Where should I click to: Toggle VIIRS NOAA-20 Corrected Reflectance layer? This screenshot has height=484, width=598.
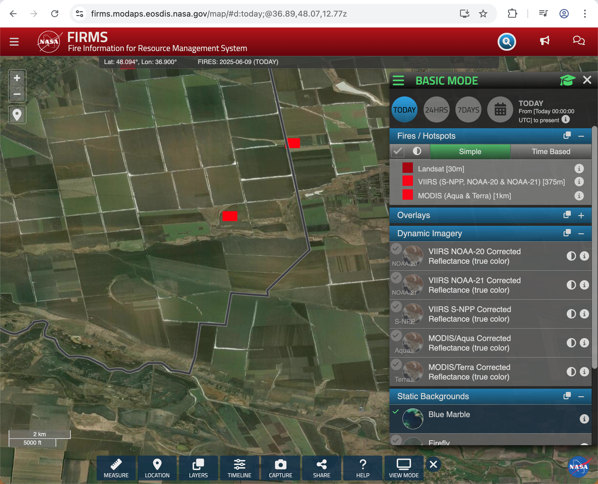pos(396,249)
